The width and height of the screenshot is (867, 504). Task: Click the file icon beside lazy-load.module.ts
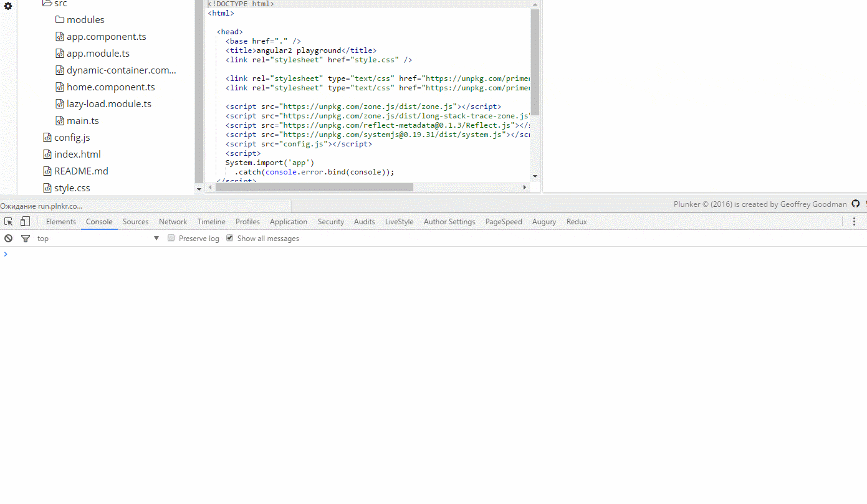pos(60,103)
